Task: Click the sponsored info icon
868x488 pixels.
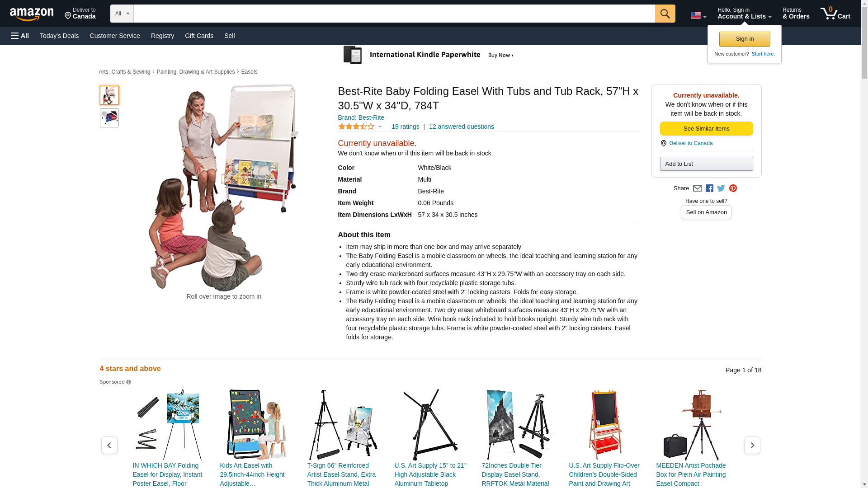Action: coord(128,382)
